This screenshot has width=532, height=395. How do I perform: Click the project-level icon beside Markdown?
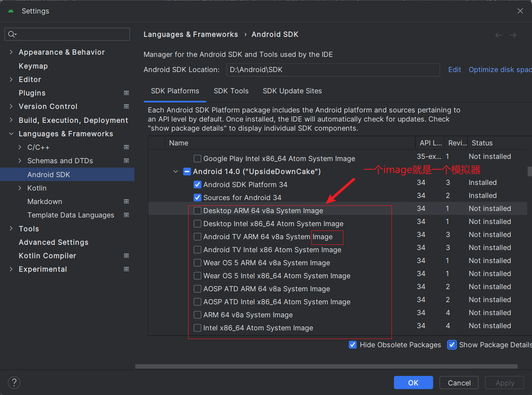click(x=126, y=201)
